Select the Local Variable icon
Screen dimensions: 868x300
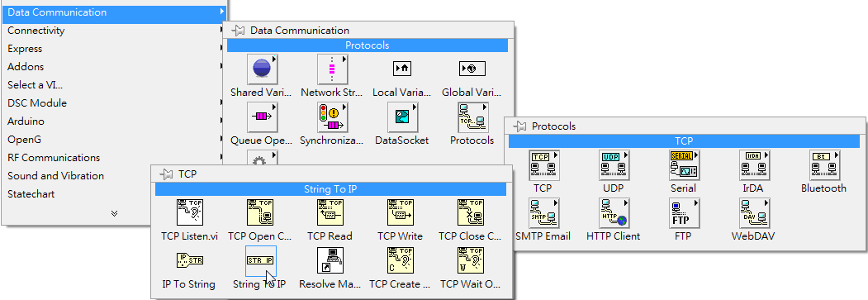coord(402,69)
